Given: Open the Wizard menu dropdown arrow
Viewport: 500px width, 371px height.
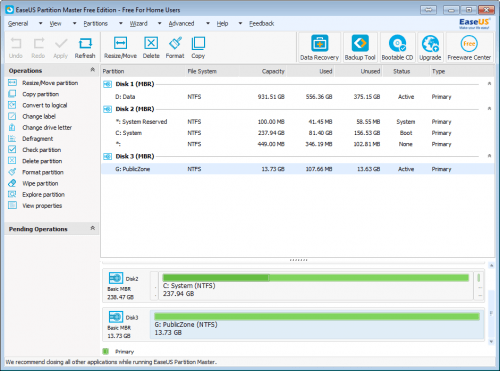Looking at the screenshot, I should pos(160,23).
